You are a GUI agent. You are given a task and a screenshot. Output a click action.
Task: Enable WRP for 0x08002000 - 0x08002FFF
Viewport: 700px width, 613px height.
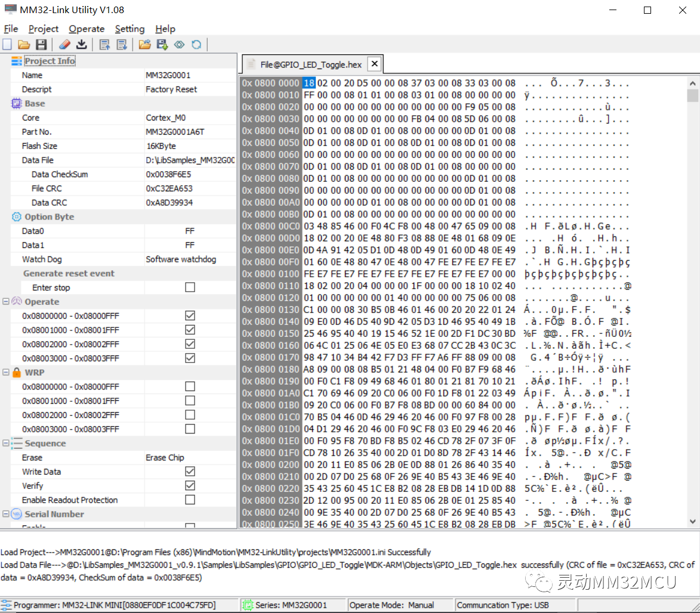[190, 415]
